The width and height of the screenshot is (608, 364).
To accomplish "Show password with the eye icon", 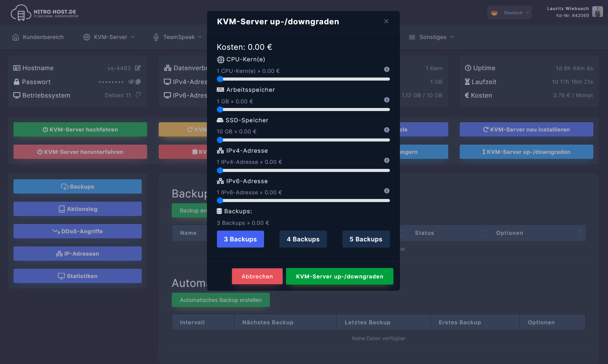I will [x=131, y=82].
